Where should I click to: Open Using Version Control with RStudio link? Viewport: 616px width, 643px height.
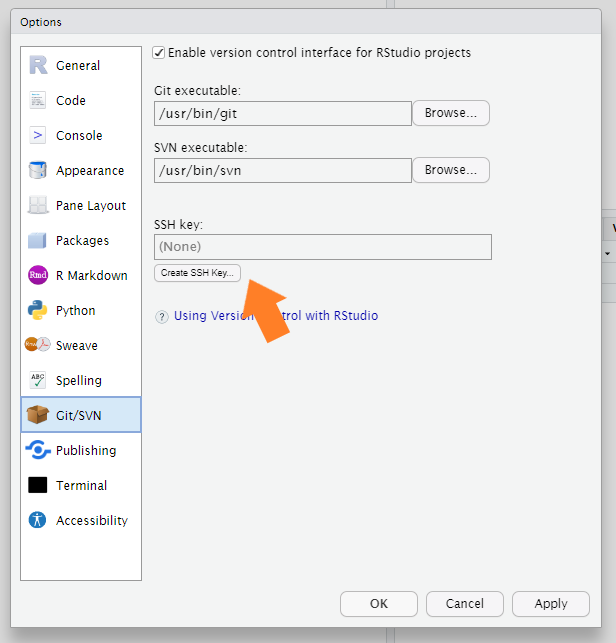point(276,316)
